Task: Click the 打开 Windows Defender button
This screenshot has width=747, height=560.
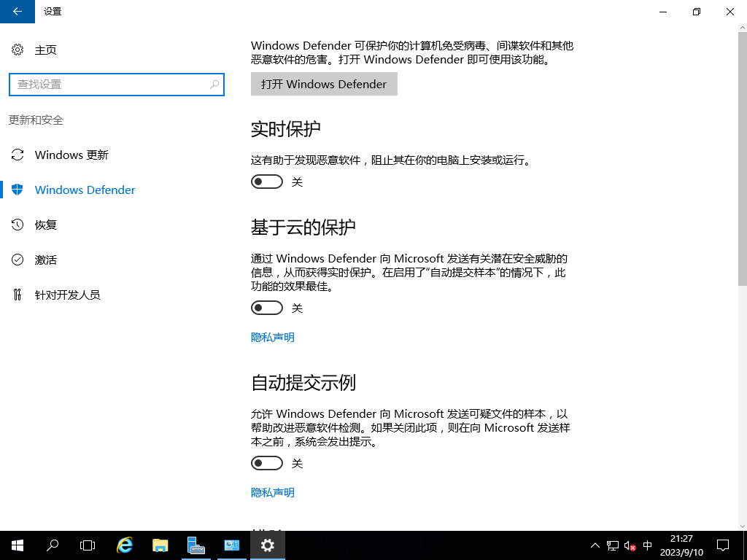Action: pos(324,84)
